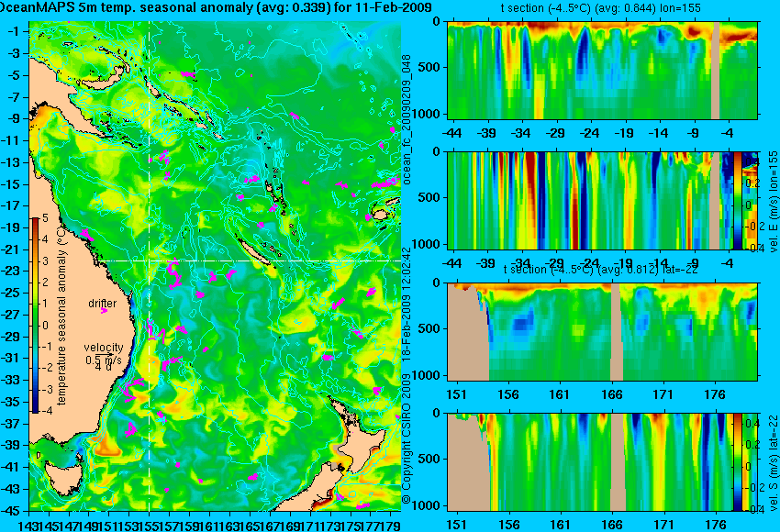
Task: Click the OceanMAPS 5m temp. seasonal anomaly title
Action: click(215, 7)
